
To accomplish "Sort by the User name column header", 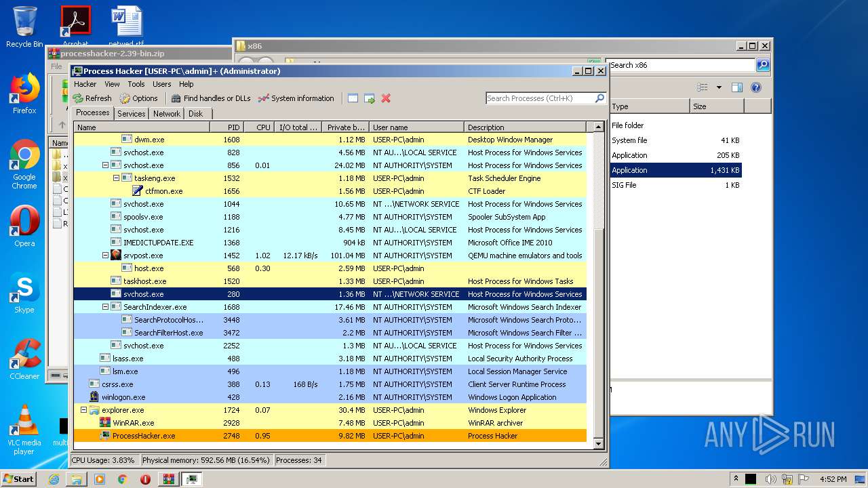I will 416,127.
